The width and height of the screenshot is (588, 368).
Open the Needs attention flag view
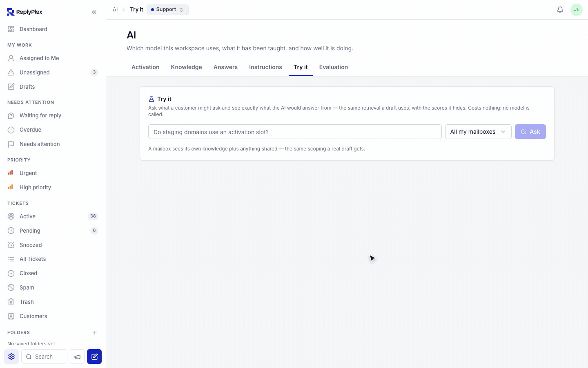53,144
